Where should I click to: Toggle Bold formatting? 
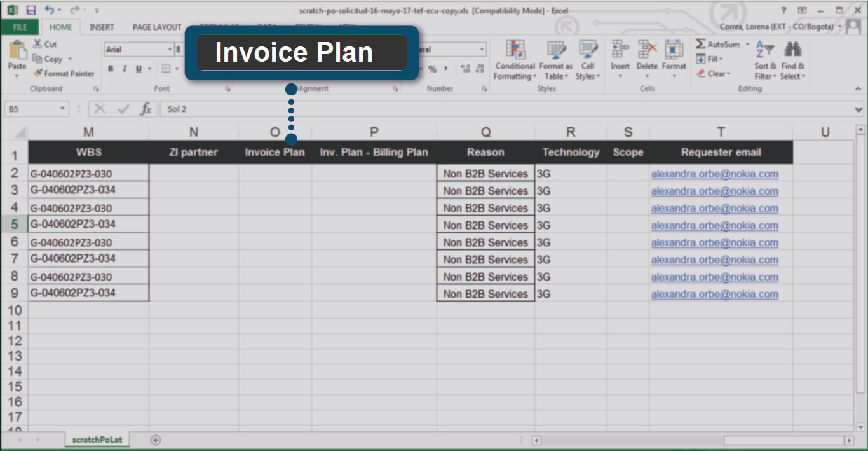pos(111,69)
